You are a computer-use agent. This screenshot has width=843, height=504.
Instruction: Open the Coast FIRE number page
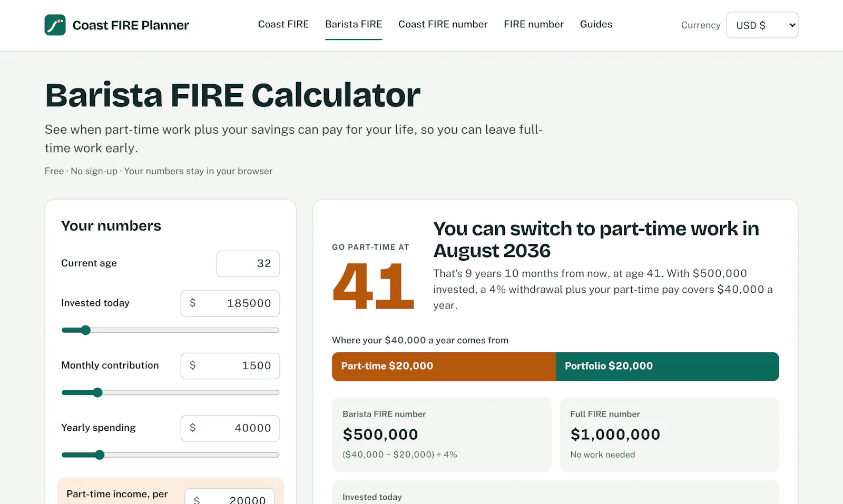click(443, 24)
